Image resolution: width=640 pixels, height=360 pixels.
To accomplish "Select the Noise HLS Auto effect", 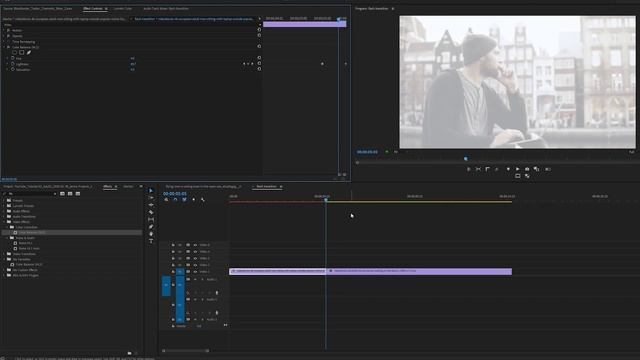I will click(29, 249).
